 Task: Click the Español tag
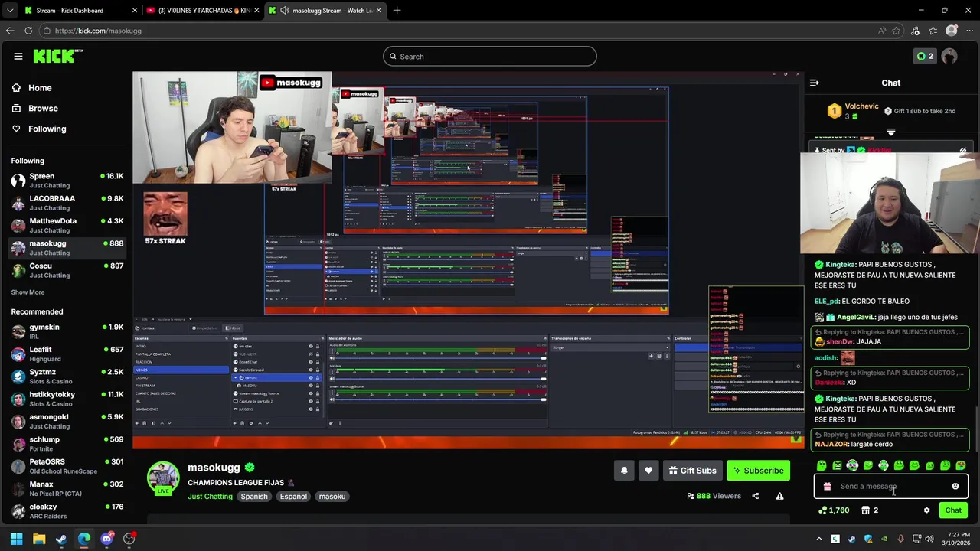click(293, 497)
